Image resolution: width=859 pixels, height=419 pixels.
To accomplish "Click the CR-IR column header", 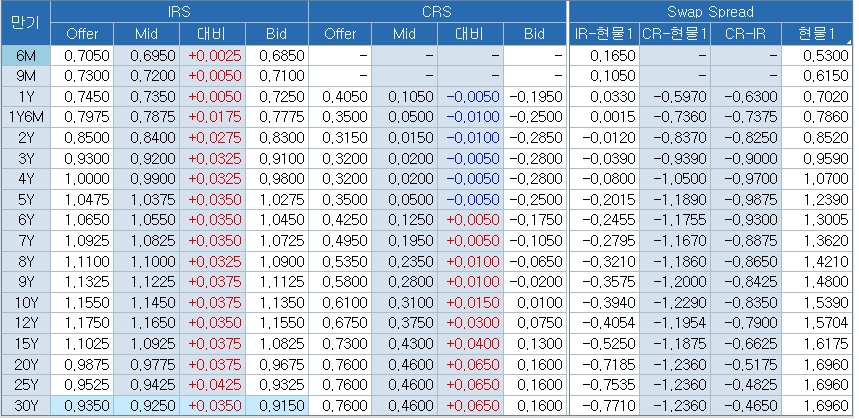I will [745, 34].
